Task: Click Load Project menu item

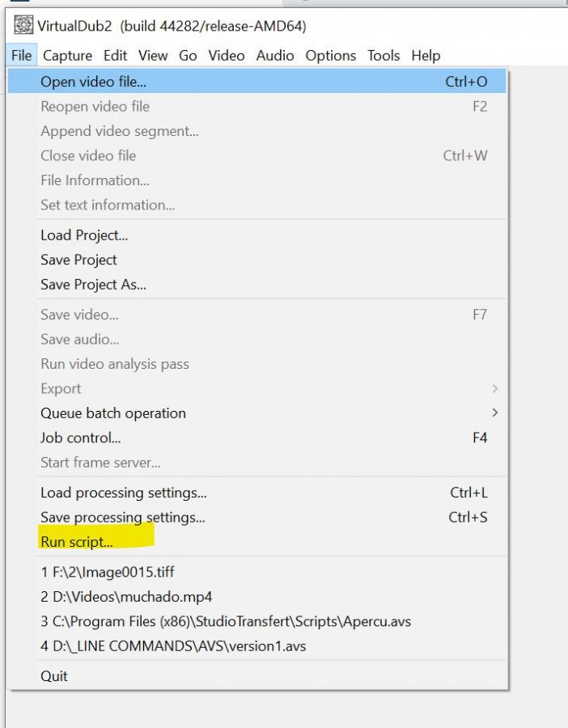Action: tap(256, 235)
